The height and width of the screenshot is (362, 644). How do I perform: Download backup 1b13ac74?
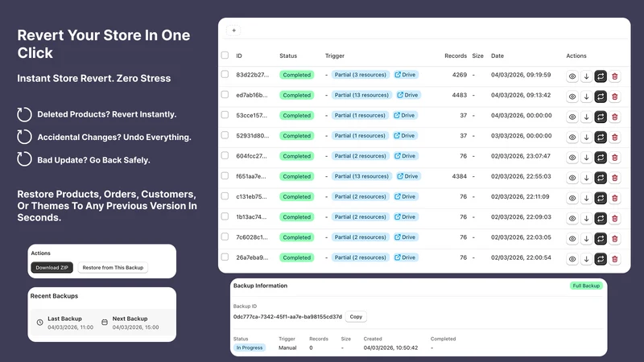tap(587, 218)
